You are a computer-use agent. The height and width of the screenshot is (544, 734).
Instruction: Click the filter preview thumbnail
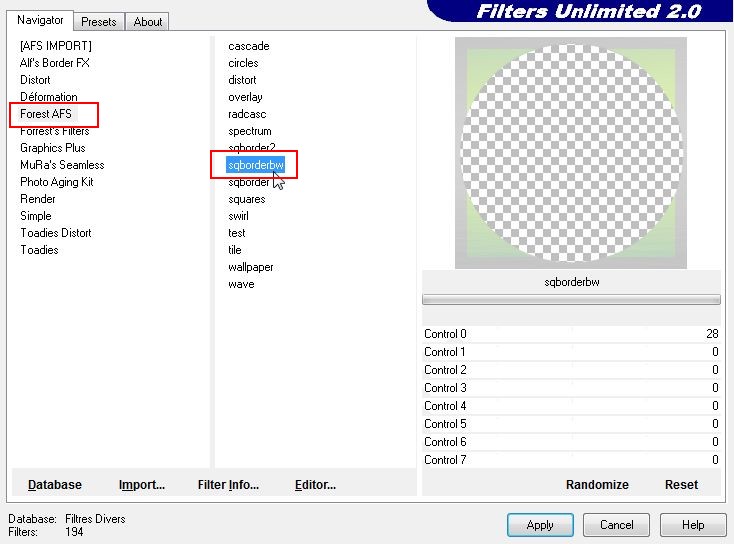[571, 153]
